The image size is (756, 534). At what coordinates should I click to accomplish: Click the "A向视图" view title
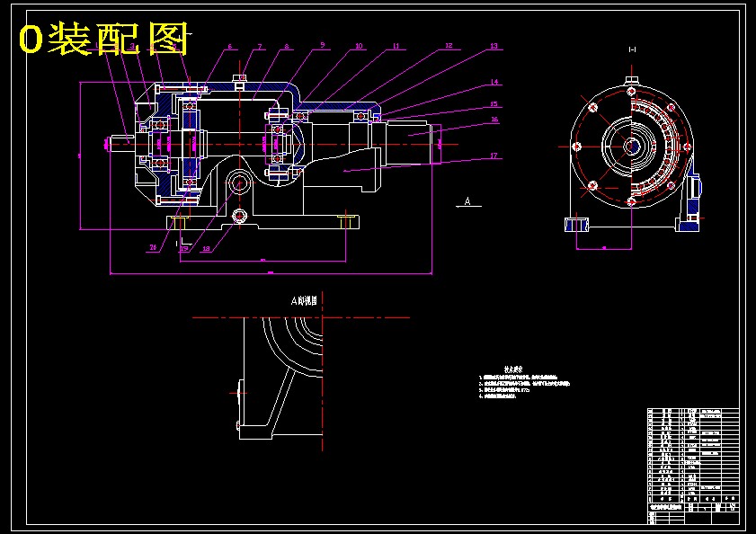304,301
